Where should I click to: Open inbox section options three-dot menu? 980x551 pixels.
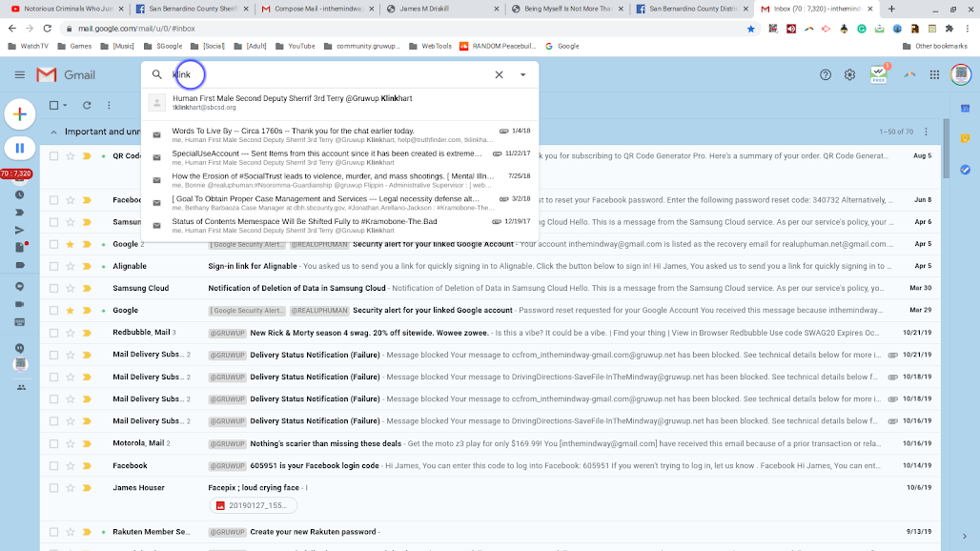coord(927,132)
